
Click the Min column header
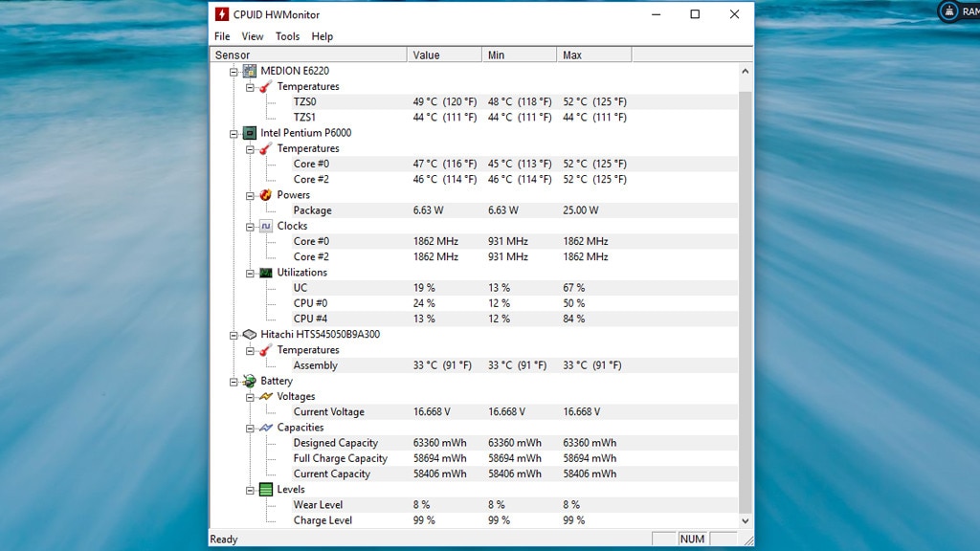point(520,55)
